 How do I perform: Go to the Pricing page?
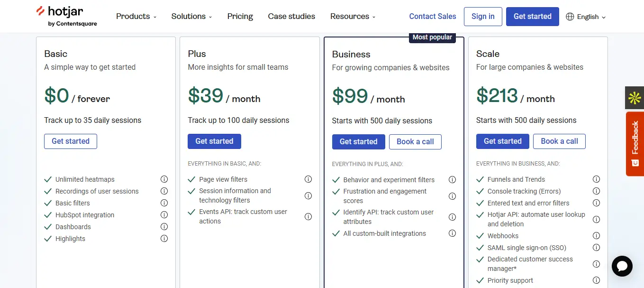(x=240, y=16)
